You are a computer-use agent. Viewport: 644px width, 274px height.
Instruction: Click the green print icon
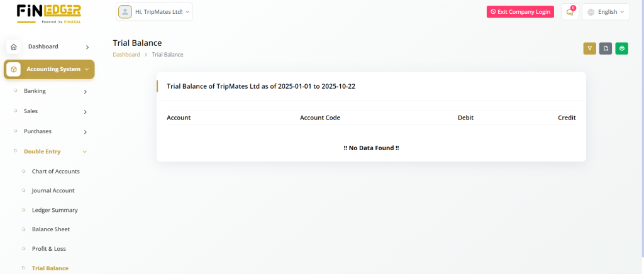pos(621,48)
